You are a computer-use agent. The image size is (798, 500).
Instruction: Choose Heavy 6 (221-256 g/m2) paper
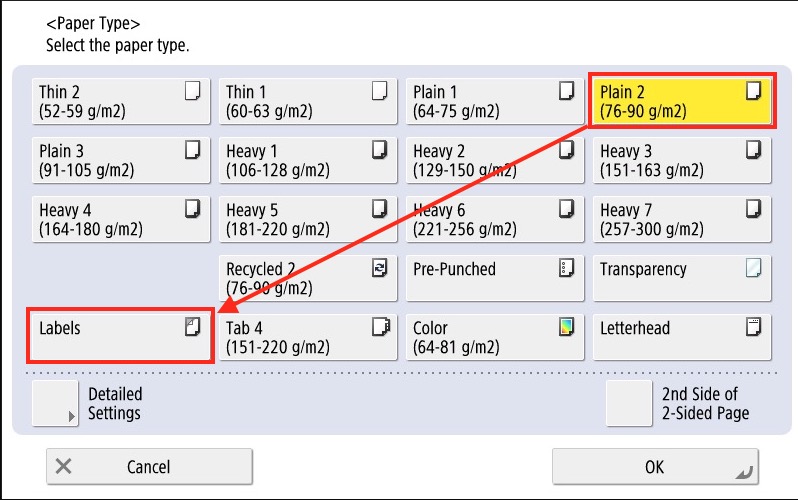coord(494,219)
